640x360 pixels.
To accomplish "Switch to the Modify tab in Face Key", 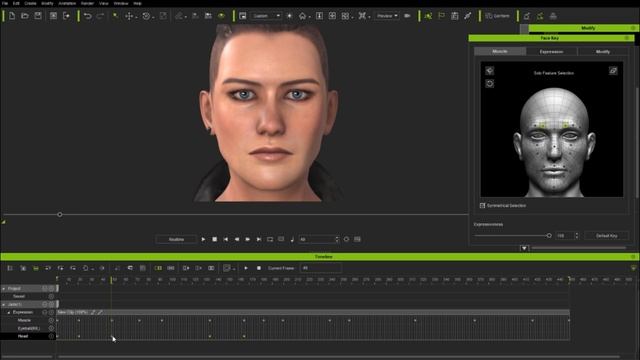I will click(x=603, y=51).
